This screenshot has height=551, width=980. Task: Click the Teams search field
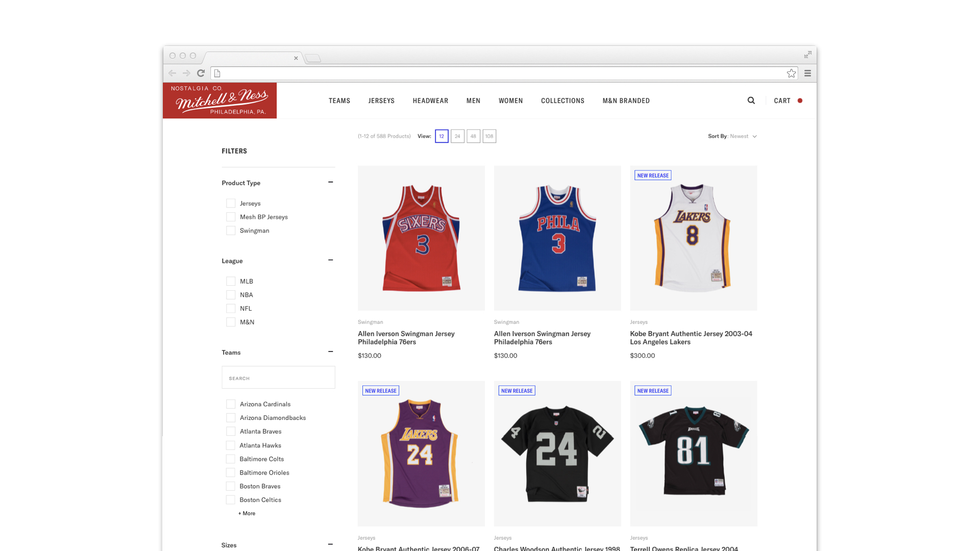tap(278, 378)
